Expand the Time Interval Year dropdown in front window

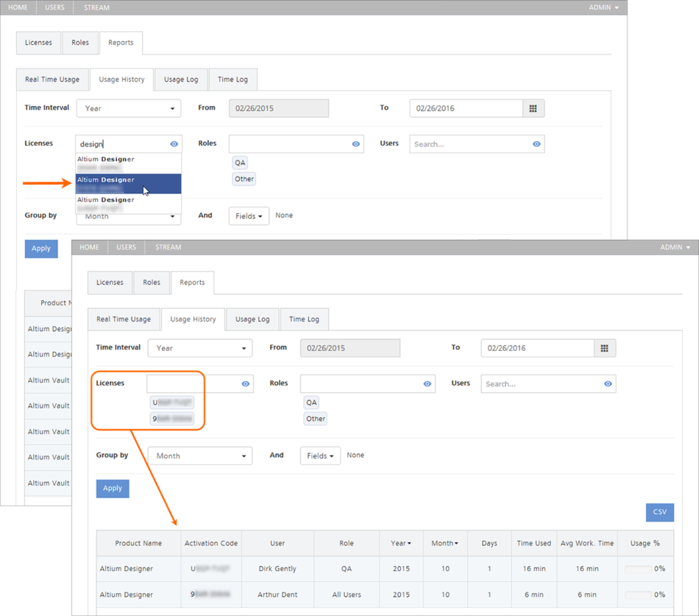pyautogui.click(x=199, y=348)
